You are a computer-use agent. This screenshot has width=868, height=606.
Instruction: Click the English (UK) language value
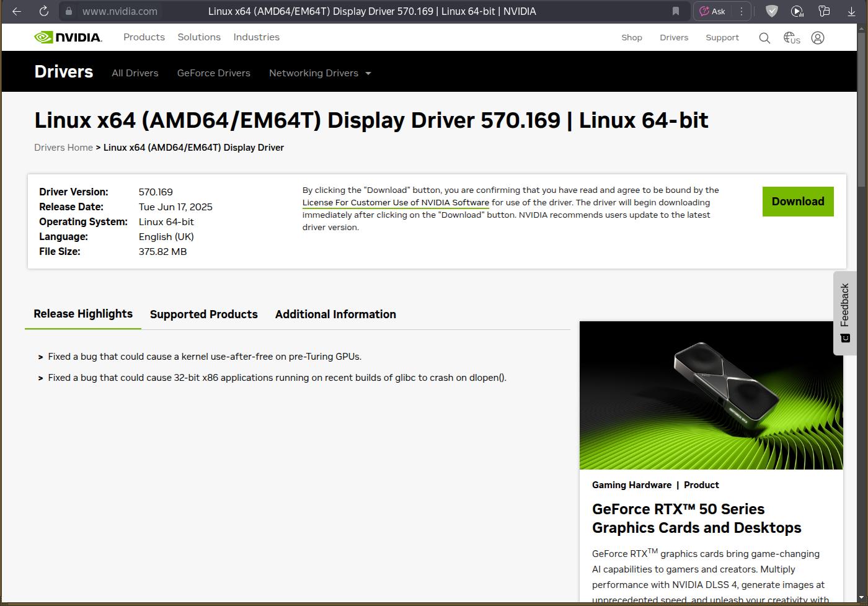click(x=166, y=237)
